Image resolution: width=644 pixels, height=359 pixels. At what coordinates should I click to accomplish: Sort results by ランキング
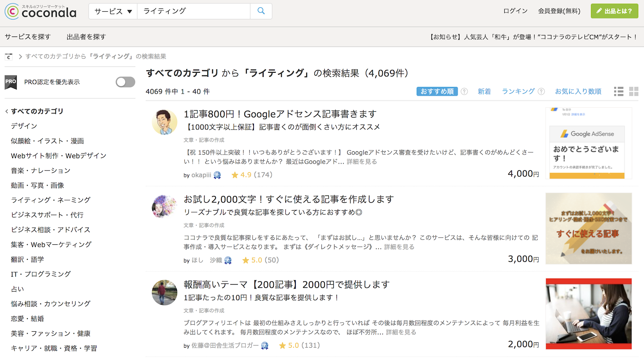click(518, 92)
